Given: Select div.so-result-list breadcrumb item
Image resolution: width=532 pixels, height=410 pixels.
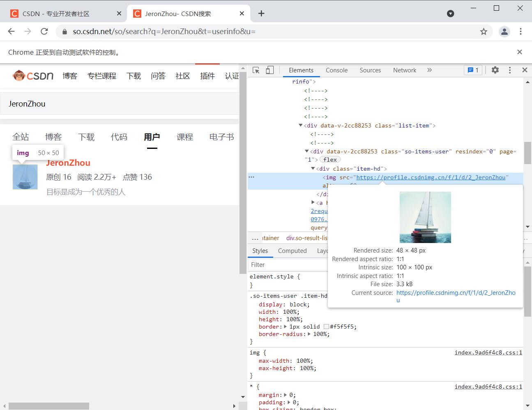Looking at the screenshot, I should click(x=307, y=238).
